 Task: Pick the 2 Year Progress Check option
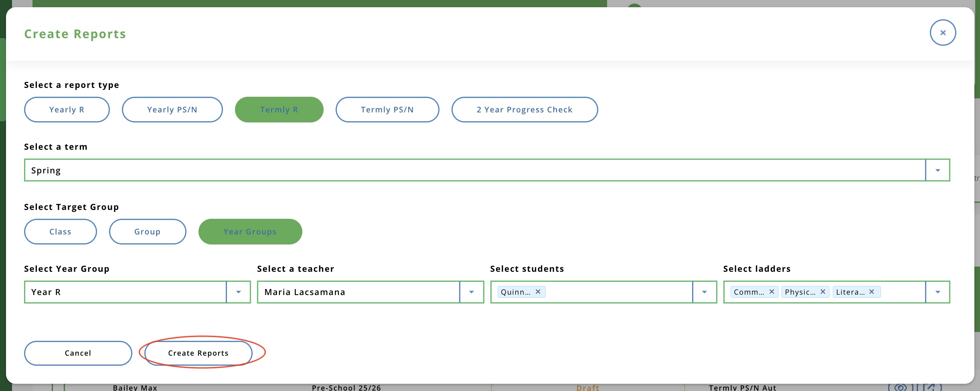(x=524, y=110)
